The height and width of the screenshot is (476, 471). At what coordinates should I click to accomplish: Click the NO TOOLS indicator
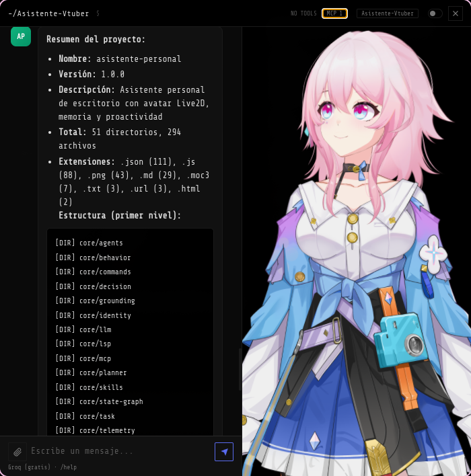click(x=303, y=13)
